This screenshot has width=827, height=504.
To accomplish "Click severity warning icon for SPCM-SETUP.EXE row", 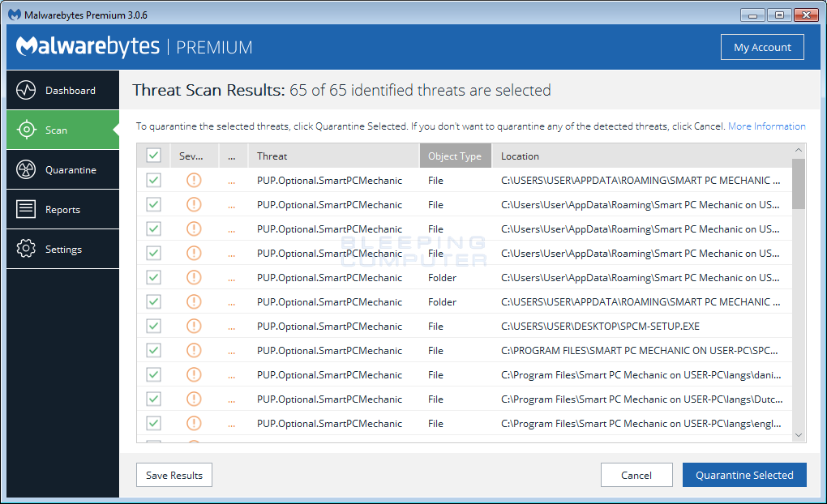I will [194, 326].
